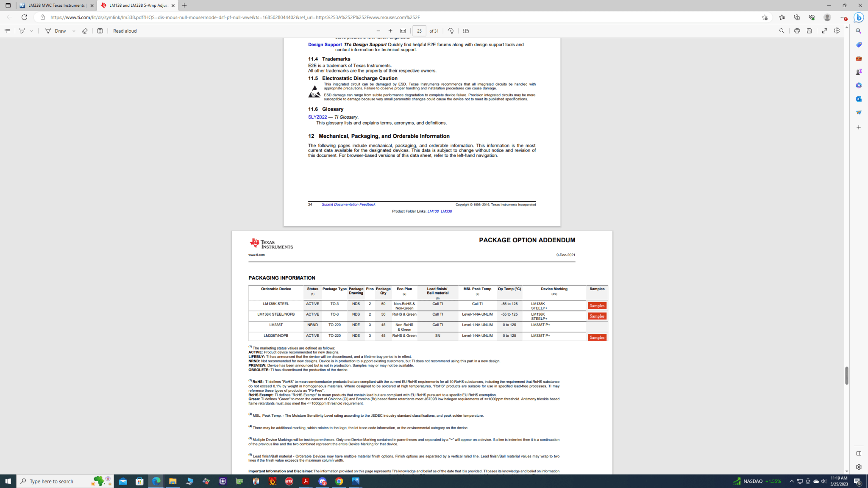This screenshot has width=868, height=488.
Task: Refresh the browser page
Action: [25, 17]
